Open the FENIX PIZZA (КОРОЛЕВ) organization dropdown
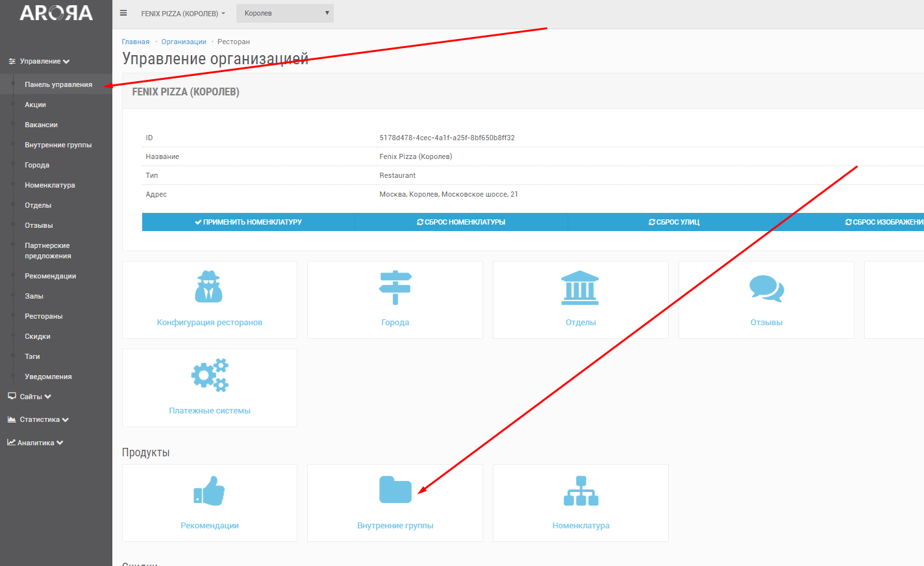Screen dimensions: 924x566 (x=183, y=14)
